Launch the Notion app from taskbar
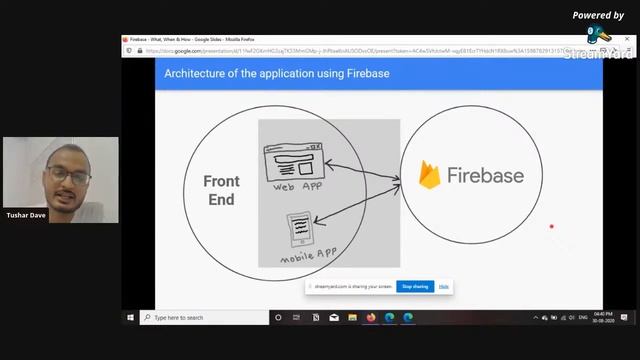The image size is (640, 360). point(316,318)
